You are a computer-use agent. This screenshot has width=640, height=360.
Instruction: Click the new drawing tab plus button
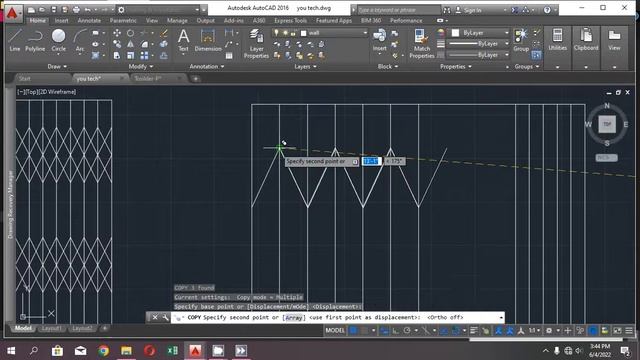[196, 79]
